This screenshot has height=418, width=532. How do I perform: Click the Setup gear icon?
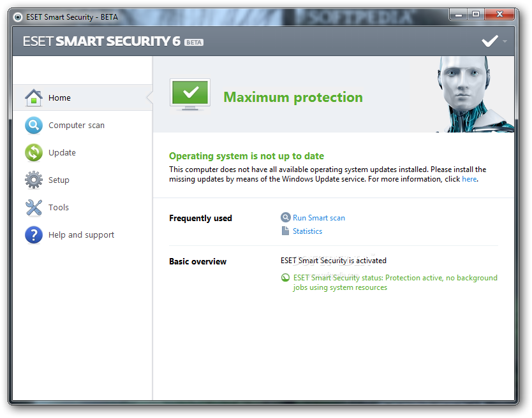click(34, 180)
